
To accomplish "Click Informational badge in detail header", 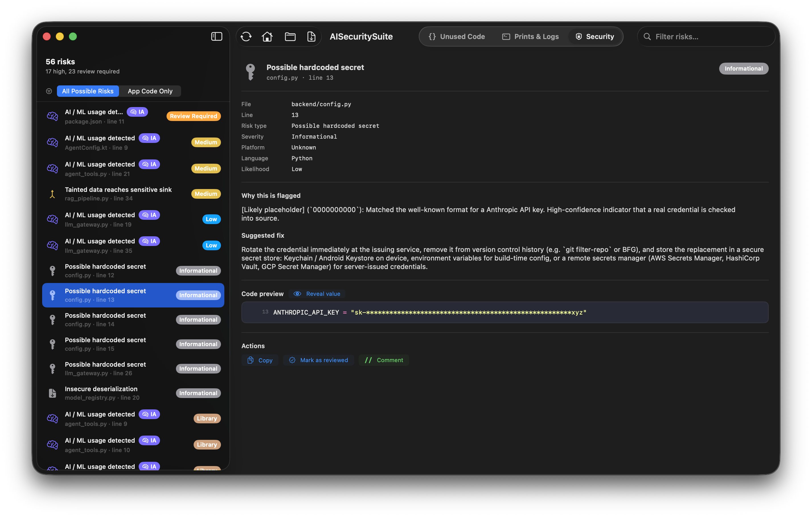I will point(744,68).
